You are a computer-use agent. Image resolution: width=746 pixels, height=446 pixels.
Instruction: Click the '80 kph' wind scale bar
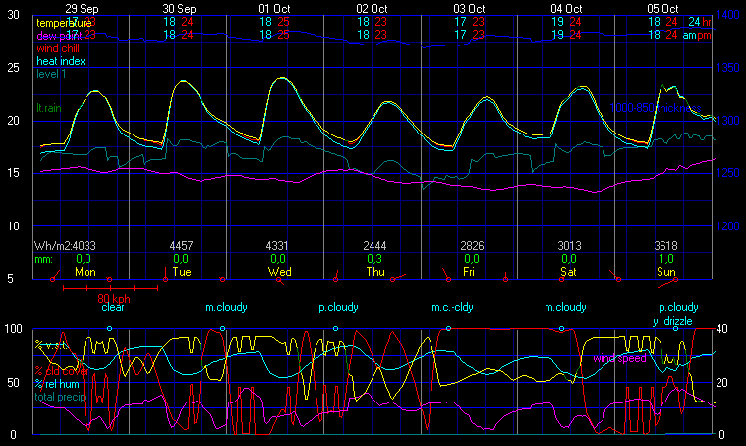coord(111,290)
